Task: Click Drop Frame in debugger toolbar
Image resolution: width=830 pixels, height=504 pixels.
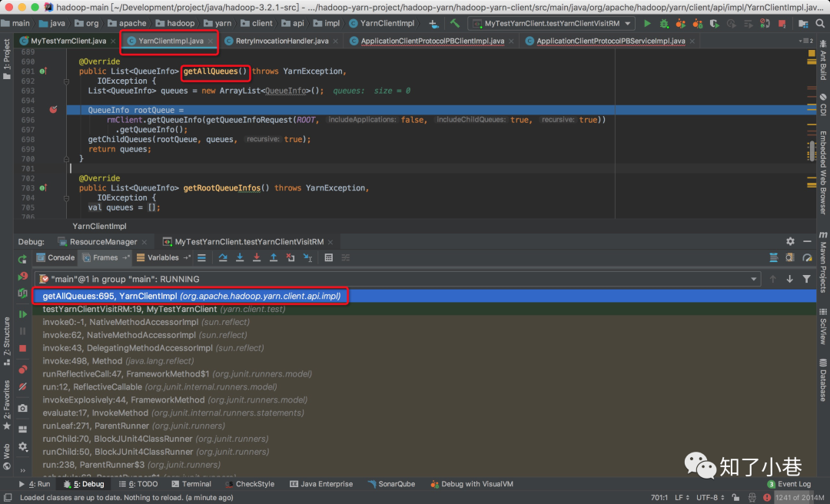Action: (x=290, y=258)
